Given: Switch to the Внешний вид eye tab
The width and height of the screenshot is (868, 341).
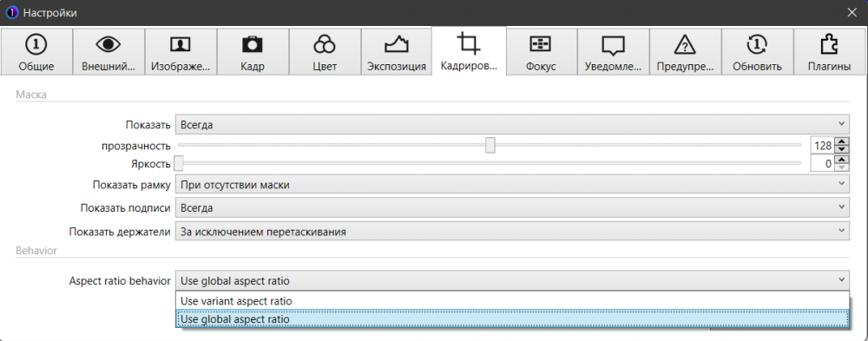Looking at the screenshot, I should pyautogui.click(x=108, y=51).
